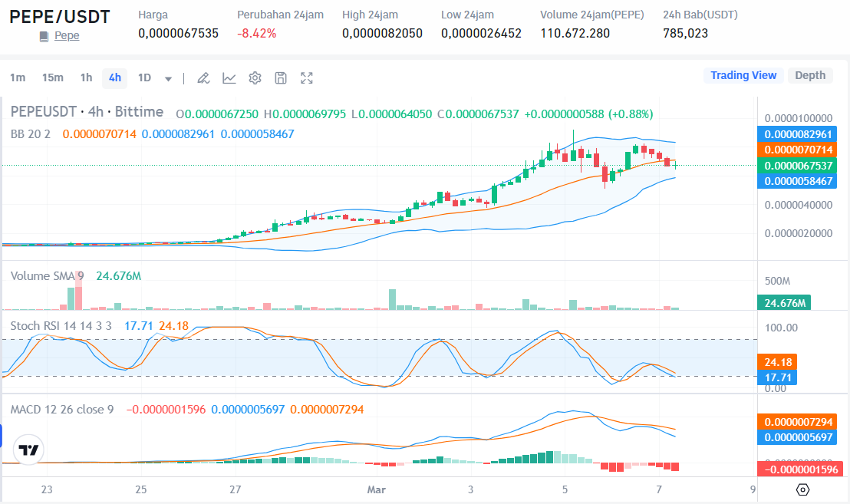Image resolution: width=850 pixels, height=504 pixels.
Task: Click the current price tag 0.0000067537
Action: (x=798, y=165)
